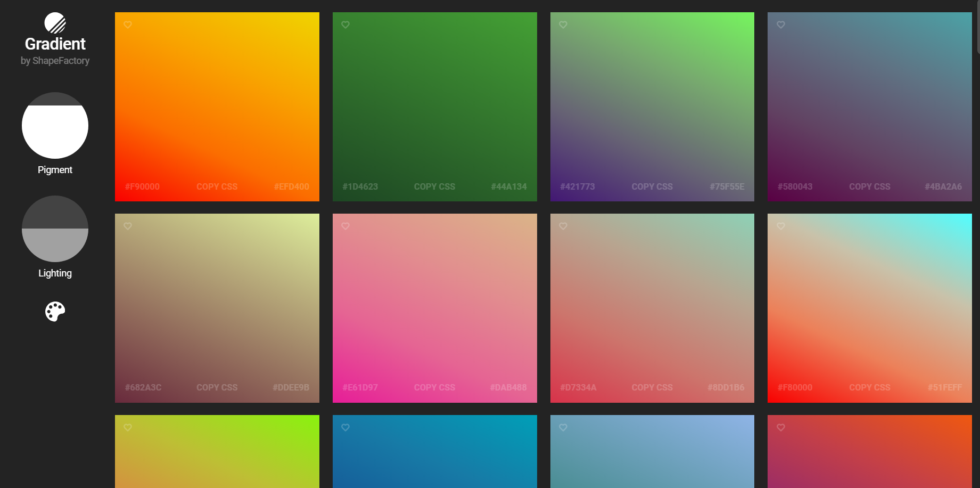The image size is (980, 488).
Task: Heart the light blue gradient in bottom row
Action: (563, 427)
